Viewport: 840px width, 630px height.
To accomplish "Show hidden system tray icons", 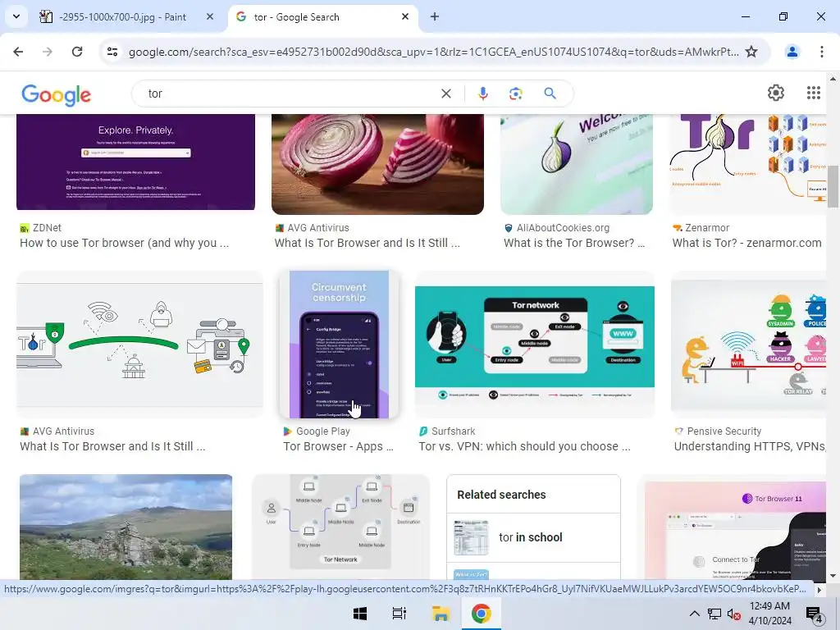I will [x=694, y=614].
